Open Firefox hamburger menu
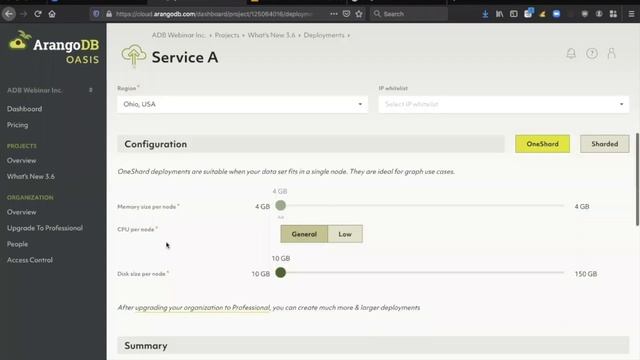640x360 pixels. tap(631, 14)
